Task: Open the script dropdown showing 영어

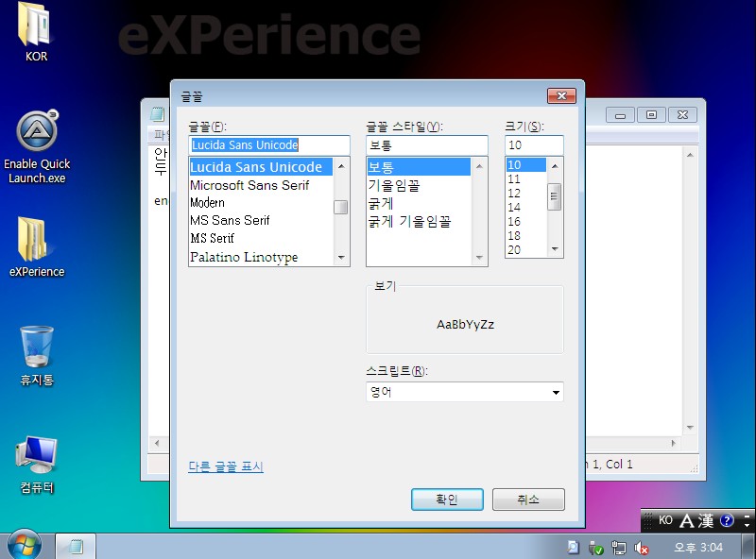Action: click(x=465, y=392)
